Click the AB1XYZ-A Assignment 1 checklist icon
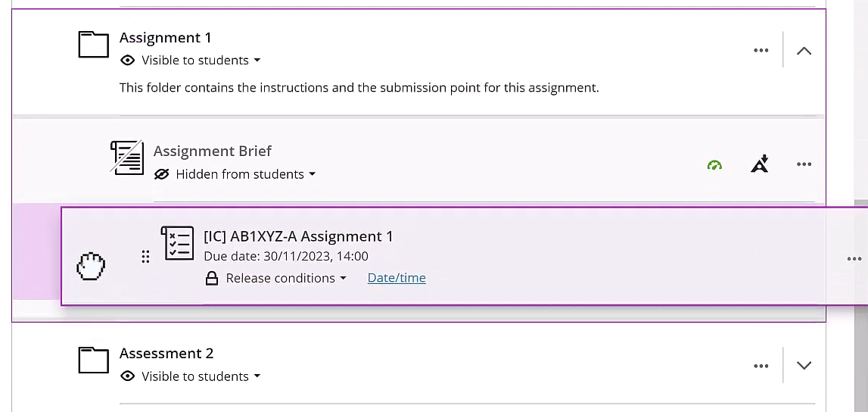868x412 pixels. pos(178,243)
